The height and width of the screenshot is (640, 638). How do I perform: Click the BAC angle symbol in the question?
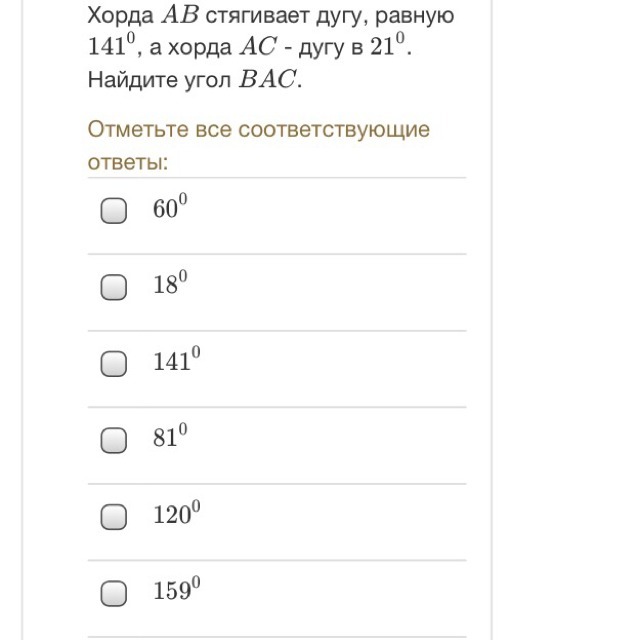(x=271, y=81)
